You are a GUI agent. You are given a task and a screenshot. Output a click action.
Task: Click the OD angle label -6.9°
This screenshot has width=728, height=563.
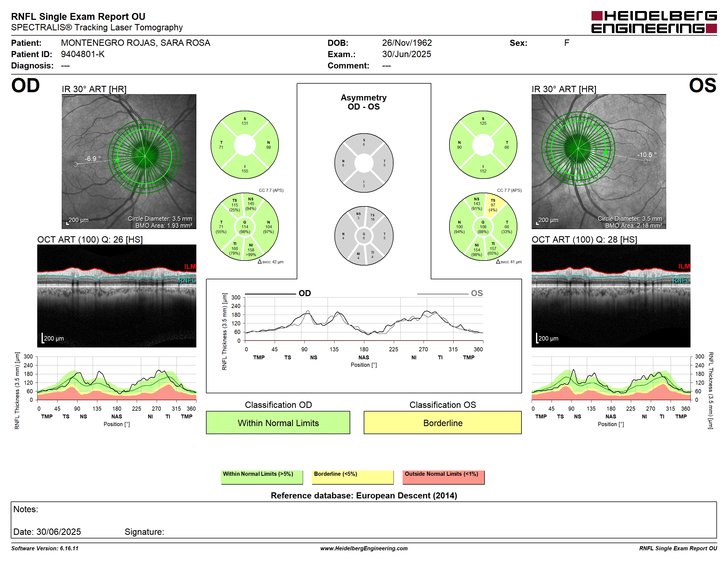pos(92,158)
